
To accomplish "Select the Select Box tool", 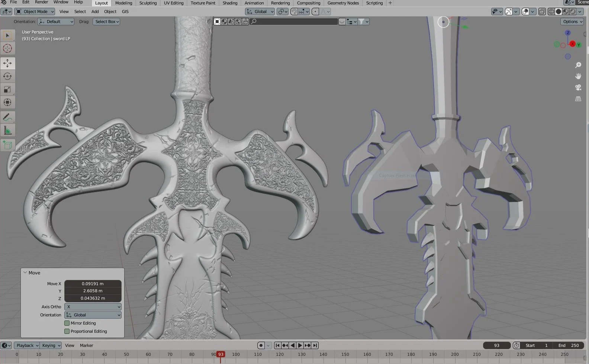I will (x=7, y=35).
